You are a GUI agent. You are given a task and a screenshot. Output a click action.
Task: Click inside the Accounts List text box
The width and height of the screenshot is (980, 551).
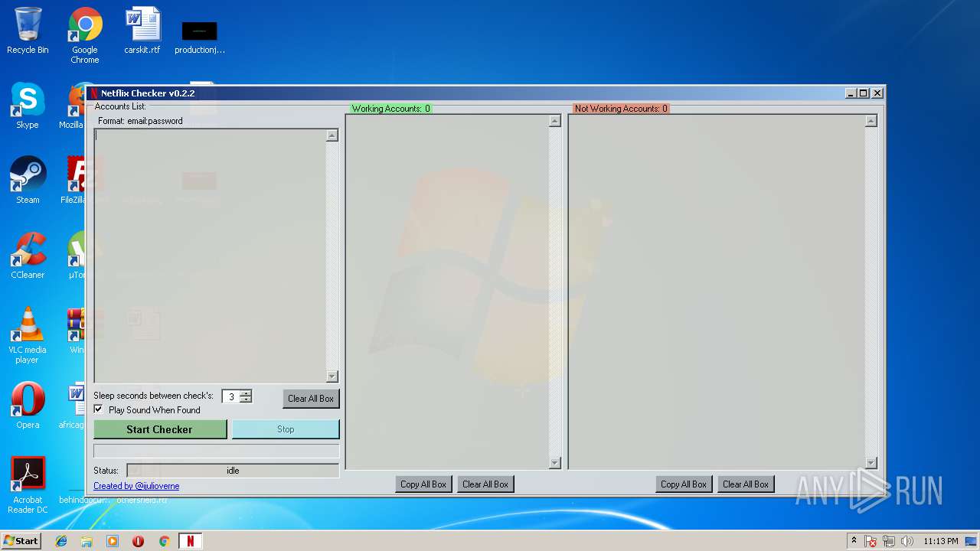coord(210,256)
